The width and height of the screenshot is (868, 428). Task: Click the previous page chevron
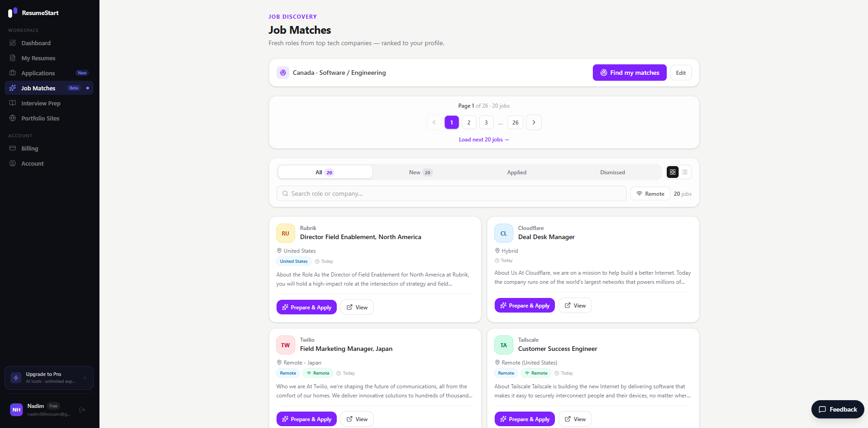(x=434, y=122)
